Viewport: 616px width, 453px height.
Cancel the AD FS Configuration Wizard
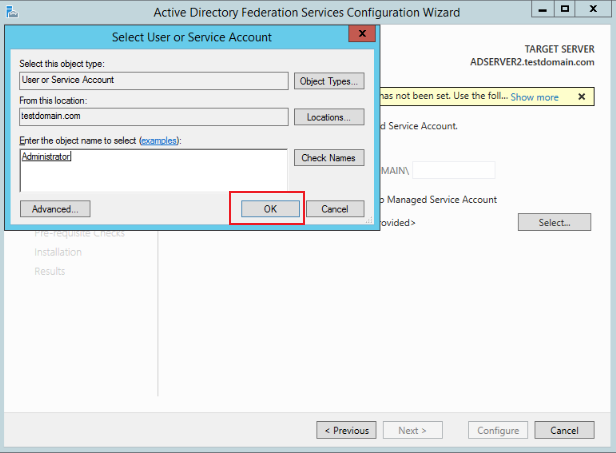(x=564, y=430)
